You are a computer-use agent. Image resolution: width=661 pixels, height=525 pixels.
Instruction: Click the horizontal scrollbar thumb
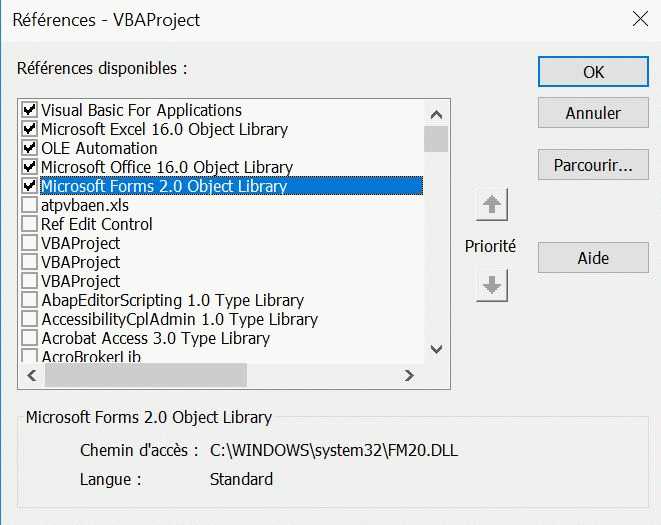click(x=145, y=375)
